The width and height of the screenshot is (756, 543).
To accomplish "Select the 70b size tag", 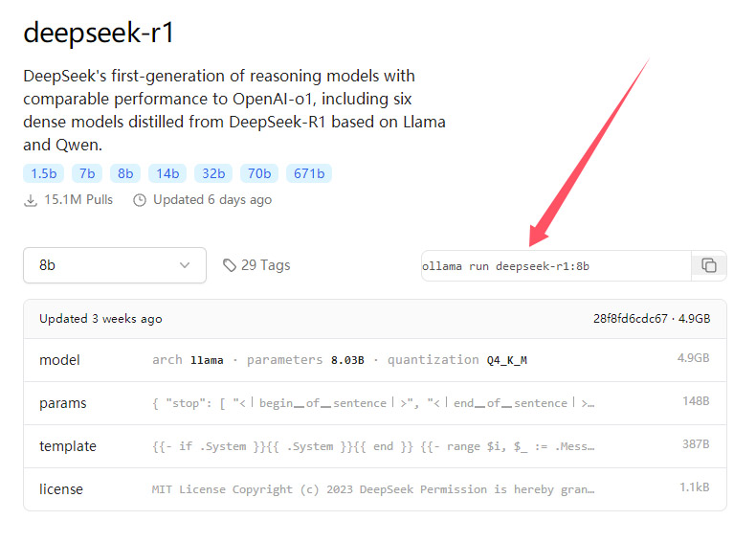I will click(259, 173).
